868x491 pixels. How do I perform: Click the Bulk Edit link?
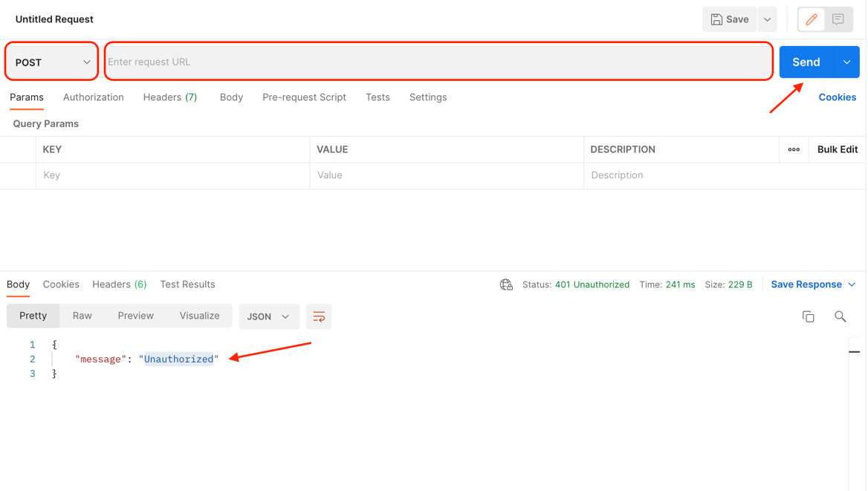point(837,149)
